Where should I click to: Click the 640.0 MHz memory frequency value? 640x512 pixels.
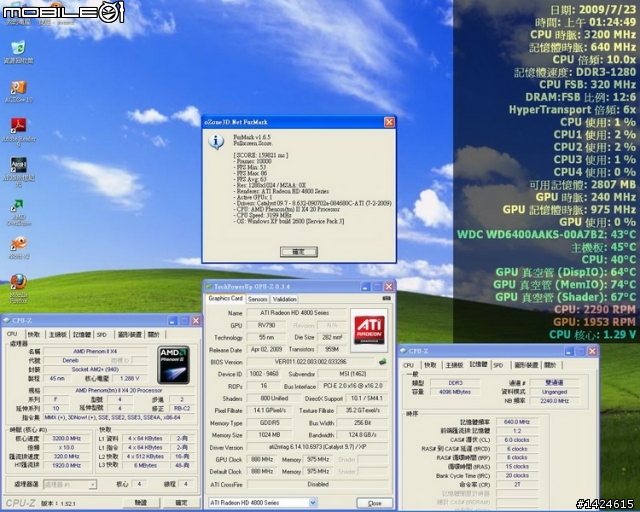click(517, 422)
